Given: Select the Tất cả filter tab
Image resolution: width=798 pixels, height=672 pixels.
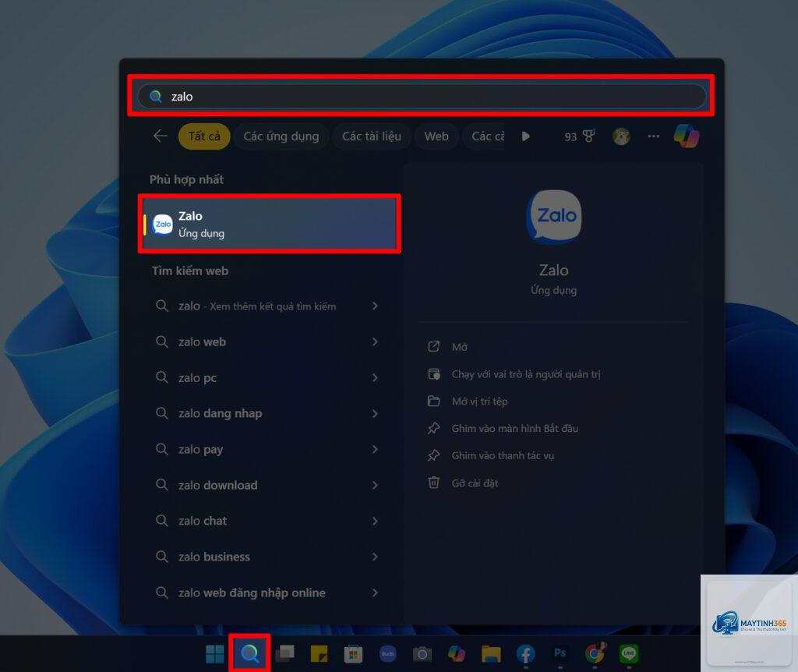Looking at the screenshot, I should [x=204, y=136].
